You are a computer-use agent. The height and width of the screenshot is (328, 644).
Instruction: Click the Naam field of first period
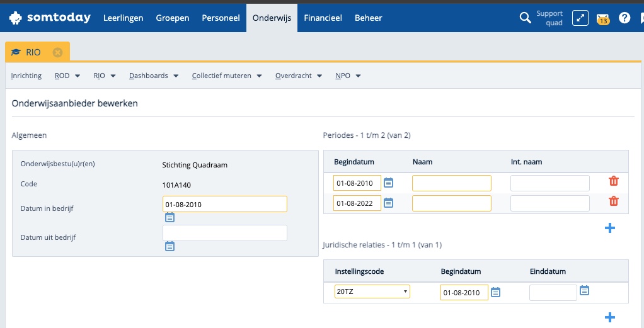[x=451, y=183]
